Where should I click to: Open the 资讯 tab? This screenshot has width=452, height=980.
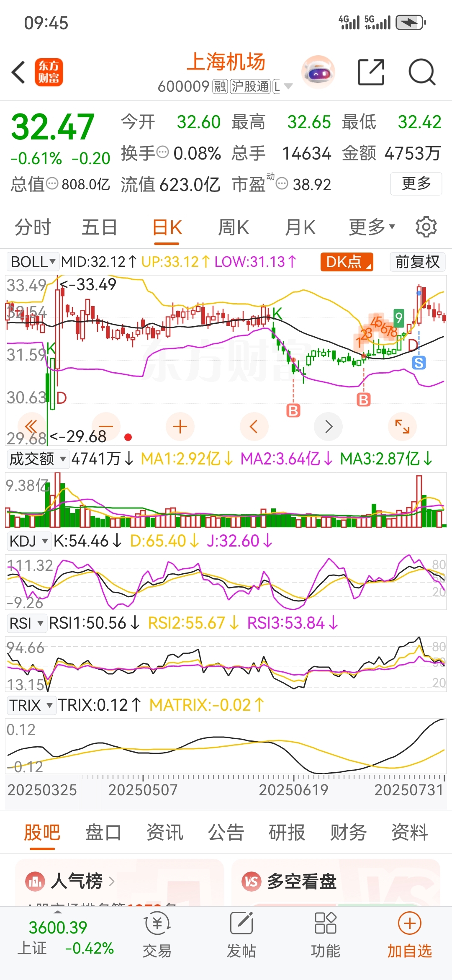click(165, 833)
